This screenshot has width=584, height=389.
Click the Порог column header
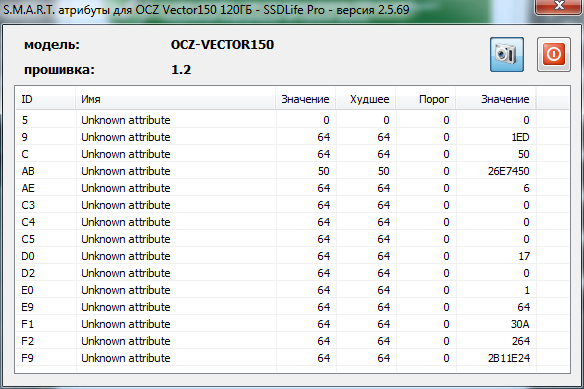[x=426, y=99]
